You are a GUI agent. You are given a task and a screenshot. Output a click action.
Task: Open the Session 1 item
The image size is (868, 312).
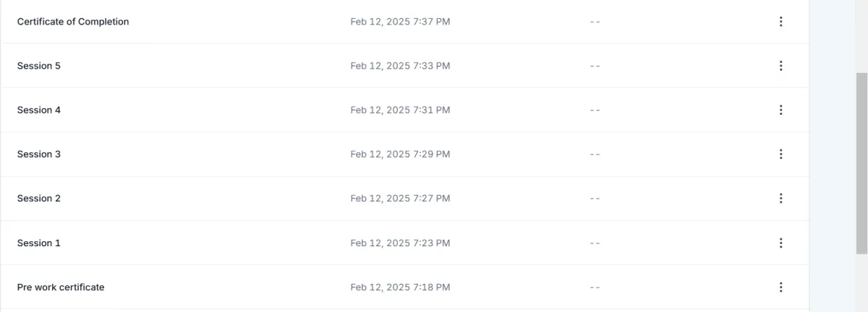point(39,243)
